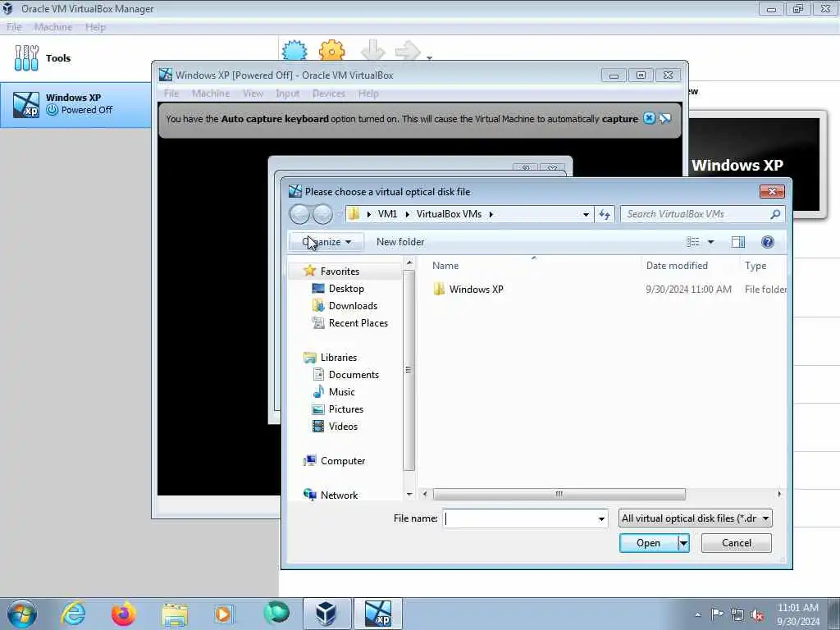Click the Discard down-arrow toolbar icon
Screen dimensions: 840x630
(x=373, y=50)
